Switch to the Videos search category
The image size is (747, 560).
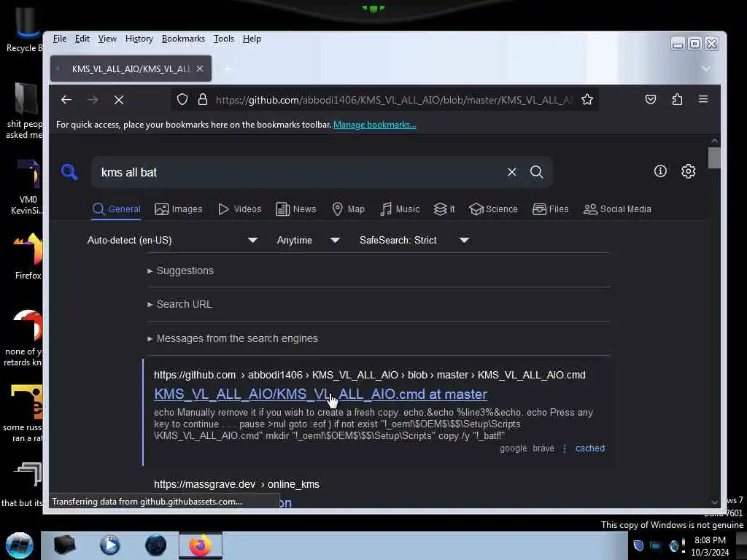click(x=239, y=209)
